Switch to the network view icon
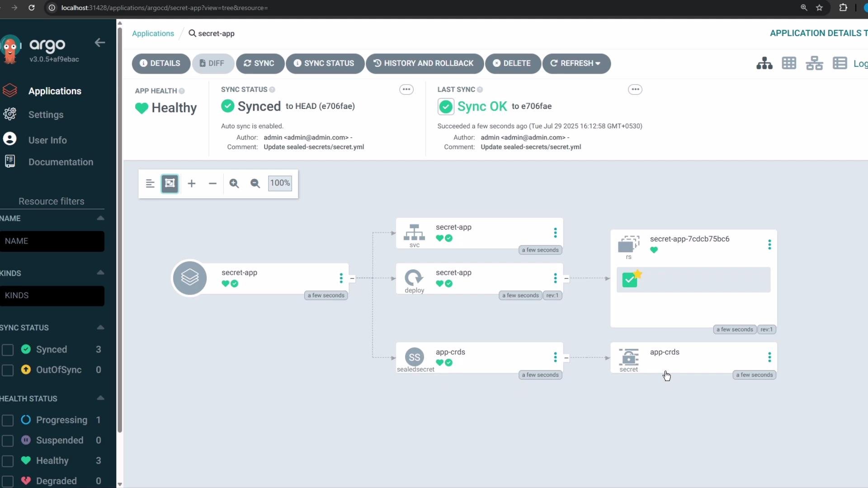This screenshot has width=868, height=488. pyautogui.click(x=814, y=63)
